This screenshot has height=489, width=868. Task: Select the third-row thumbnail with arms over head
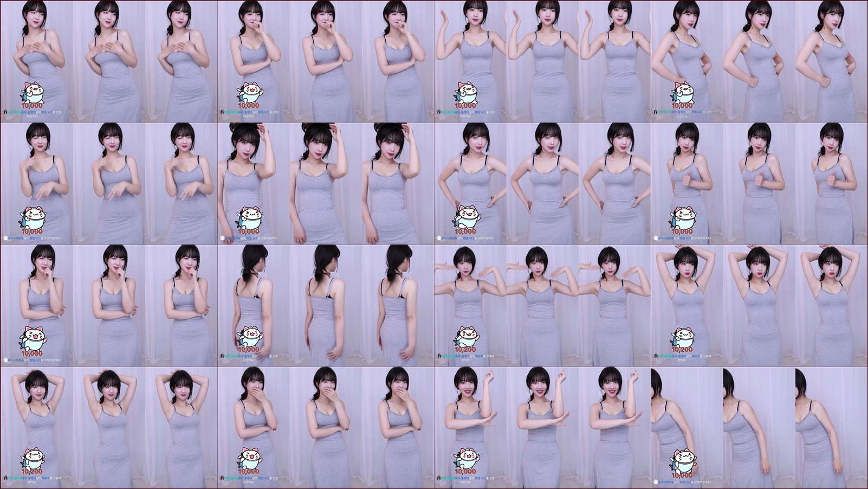(759, 305)
